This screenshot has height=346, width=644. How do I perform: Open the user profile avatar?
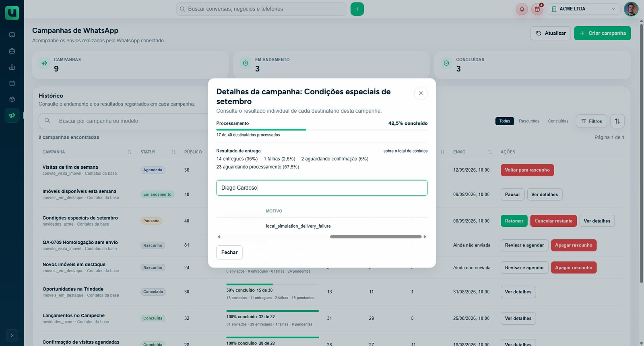pos(631,9)
